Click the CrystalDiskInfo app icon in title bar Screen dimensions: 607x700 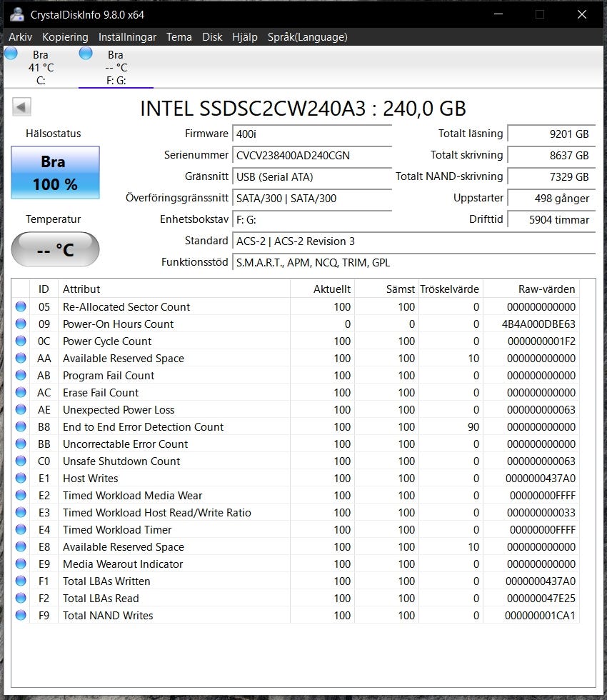tap(17, 14)
